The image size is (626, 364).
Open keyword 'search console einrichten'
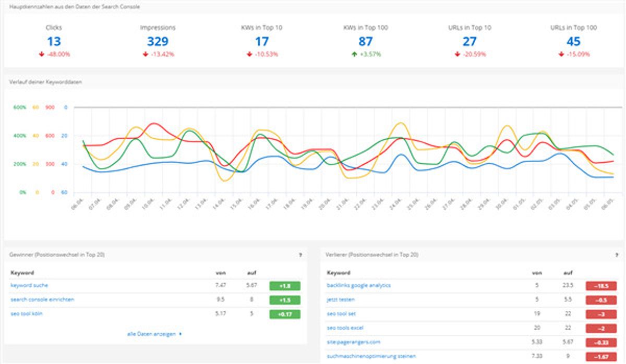coord(42,299)
